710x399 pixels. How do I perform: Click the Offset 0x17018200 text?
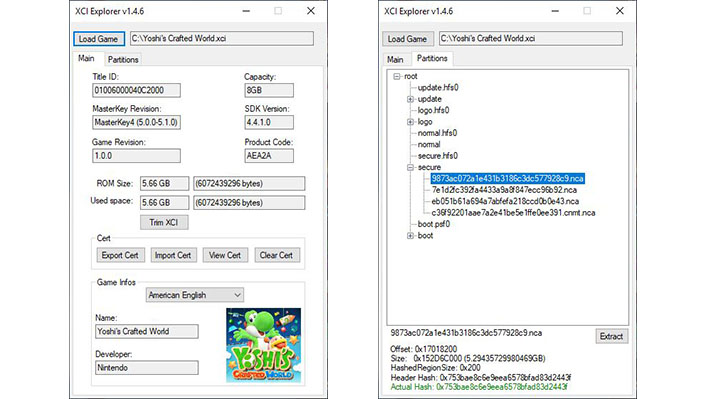pos(423,349)
